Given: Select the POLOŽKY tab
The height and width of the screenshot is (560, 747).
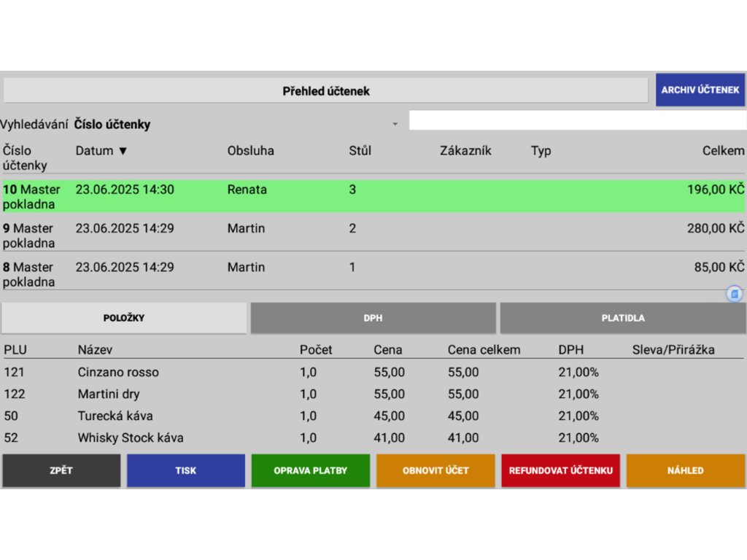Looking at the screenshot, I should click(x=124, y=318).
